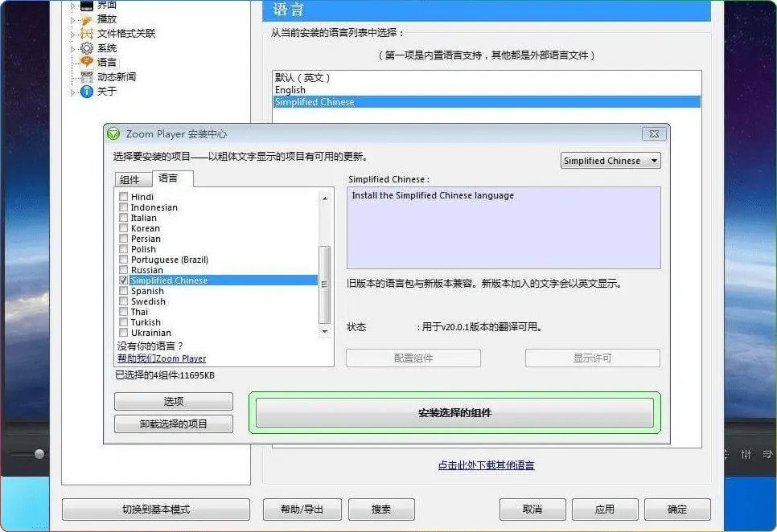This screenshot has height=532, width=777.
Task: Click the 安装选择的组件 button
Action: point(455,413)
